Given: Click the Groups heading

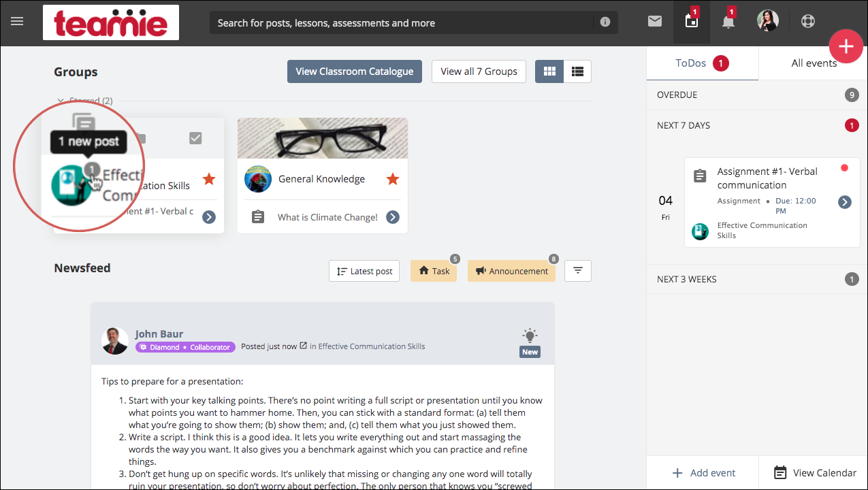Looking at the screenshot, I should click(76, 72).
